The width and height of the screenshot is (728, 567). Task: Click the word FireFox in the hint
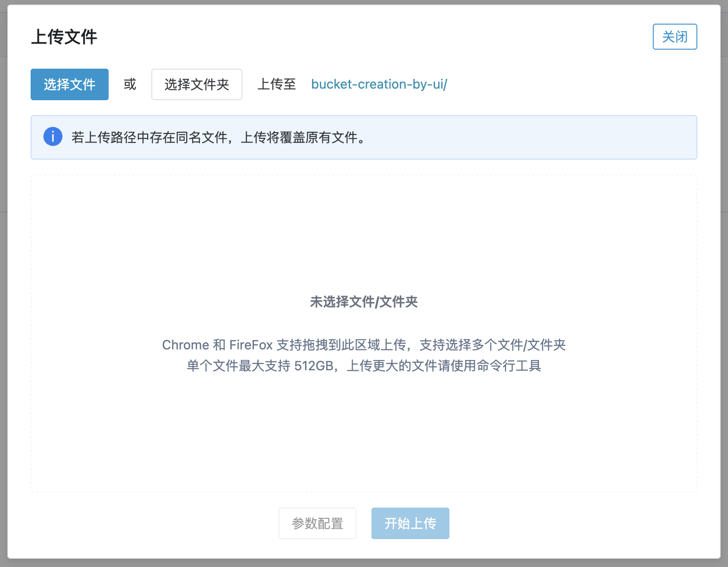pos(251,345)
